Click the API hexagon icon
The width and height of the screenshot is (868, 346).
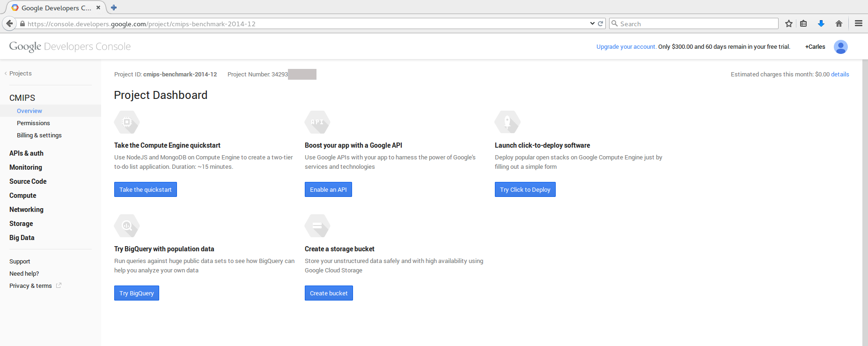pos(317,122)
